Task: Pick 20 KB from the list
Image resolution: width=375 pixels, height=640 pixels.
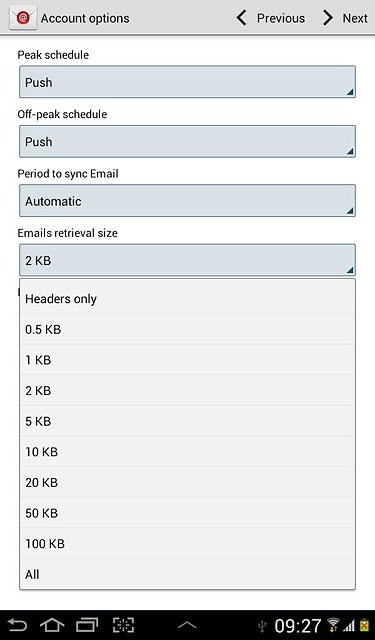Action: point(187,482)
